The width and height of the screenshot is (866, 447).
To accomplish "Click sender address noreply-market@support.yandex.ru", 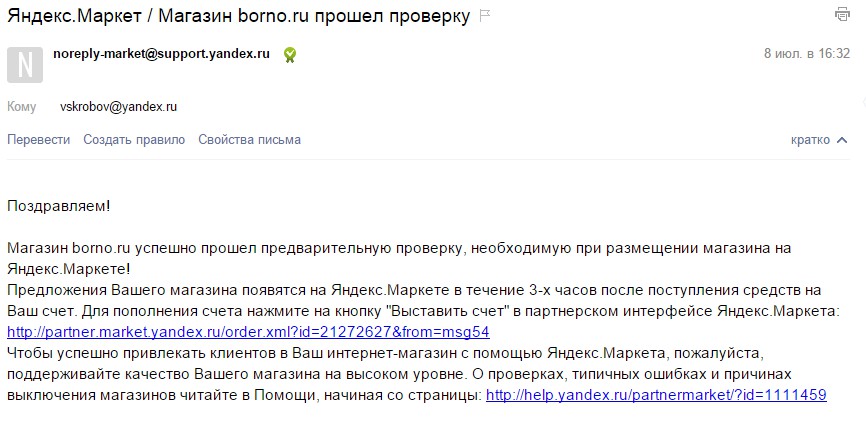I will (x=161, y=54).
